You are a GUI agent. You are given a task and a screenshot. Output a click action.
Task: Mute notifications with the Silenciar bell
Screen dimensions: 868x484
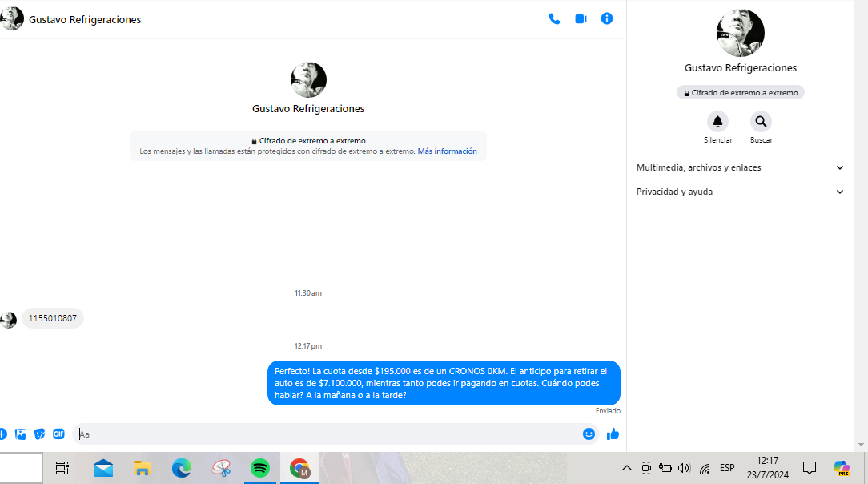717,122
